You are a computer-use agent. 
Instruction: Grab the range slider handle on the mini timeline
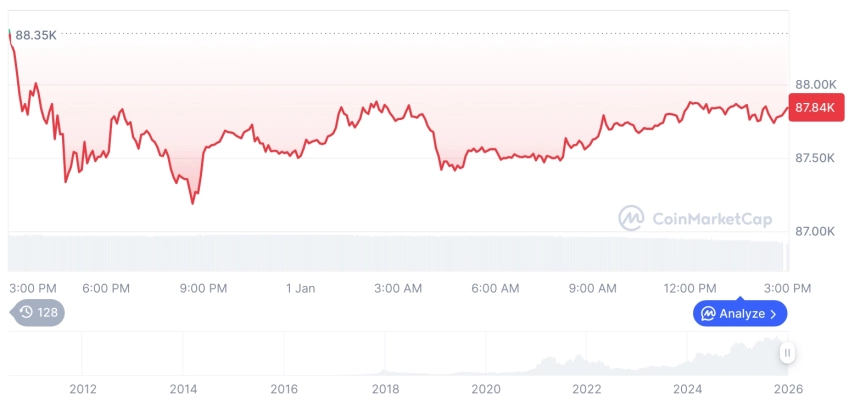click(x=788, y=353)
